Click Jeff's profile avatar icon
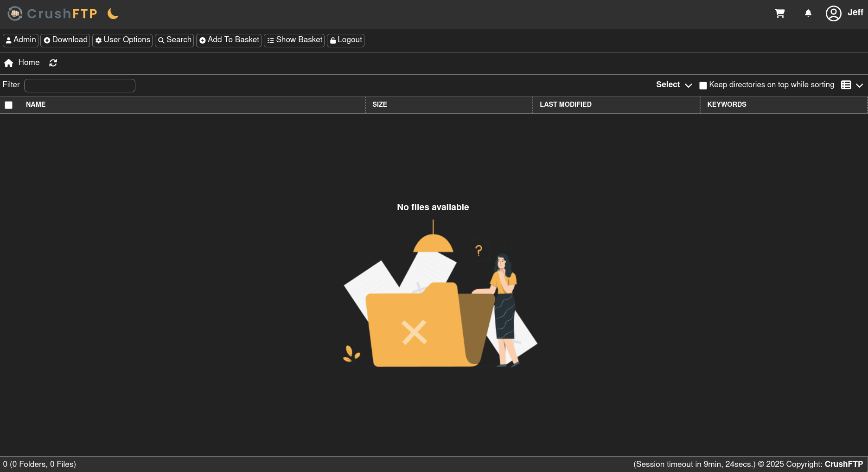The height and width of the screenshot is (472, 868). point(833,13)
